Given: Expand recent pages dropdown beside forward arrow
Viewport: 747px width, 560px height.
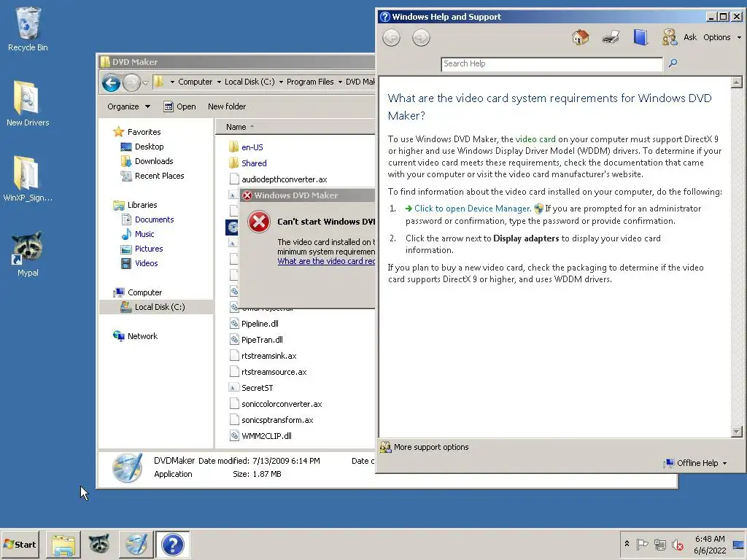Looking at the screenshot, I should [x=145, y=83].
